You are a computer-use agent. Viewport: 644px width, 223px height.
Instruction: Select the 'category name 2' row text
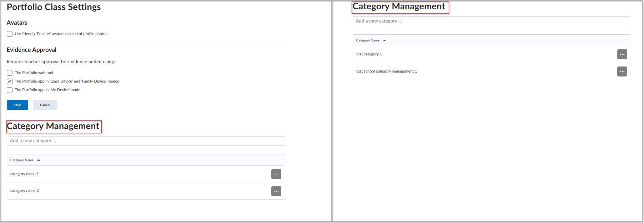pos(25,191)
